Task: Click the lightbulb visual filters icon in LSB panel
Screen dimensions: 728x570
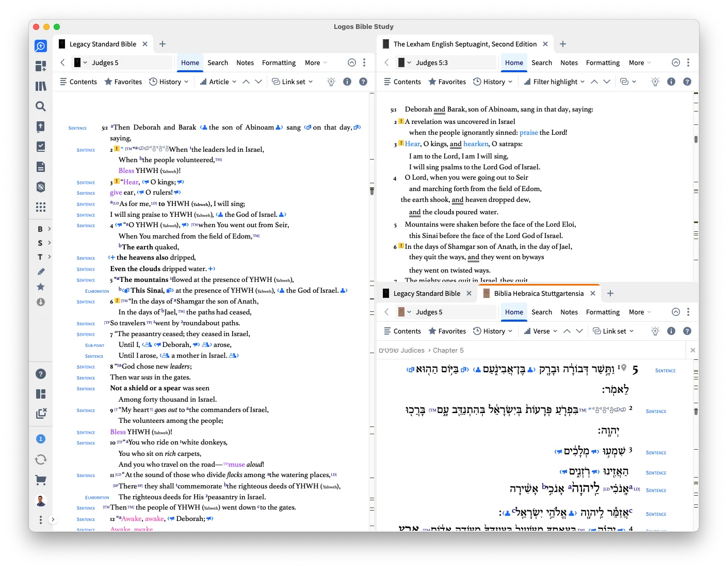Action: tap(331, 82)
